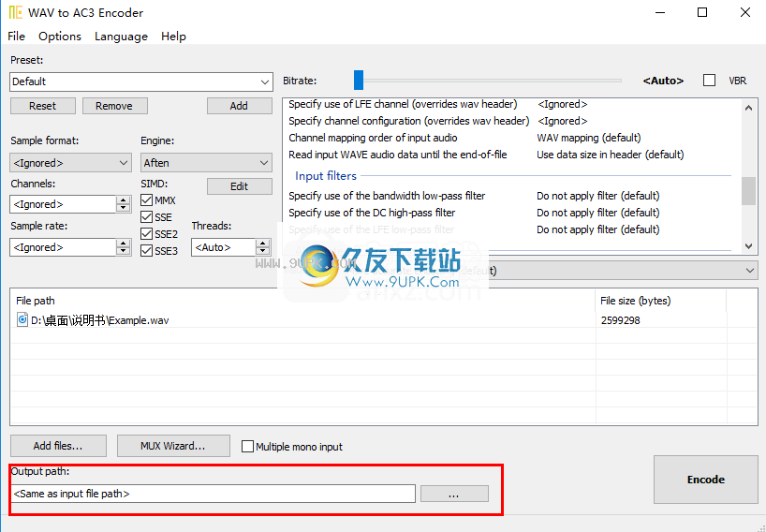The height and width of the screenshot is (532, 766).
Task: Click the Edit engine button
Action: point(240,186)
